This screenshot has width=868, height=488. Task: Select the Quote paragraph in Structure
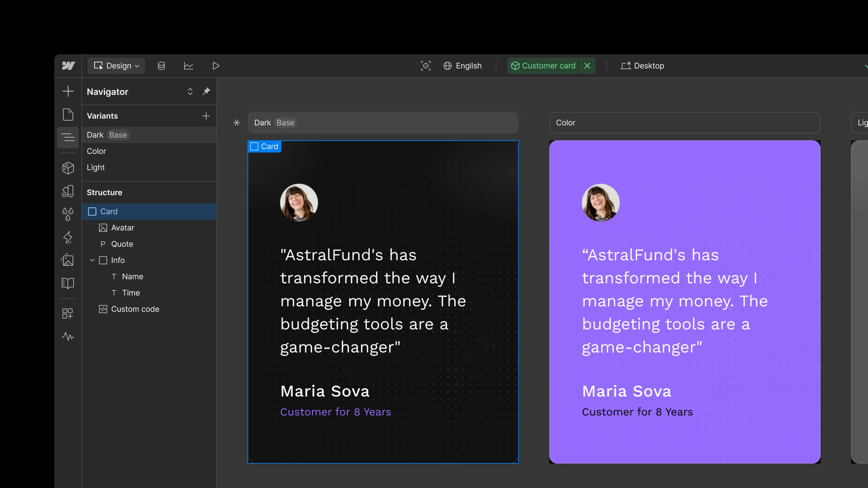[149, 244]
